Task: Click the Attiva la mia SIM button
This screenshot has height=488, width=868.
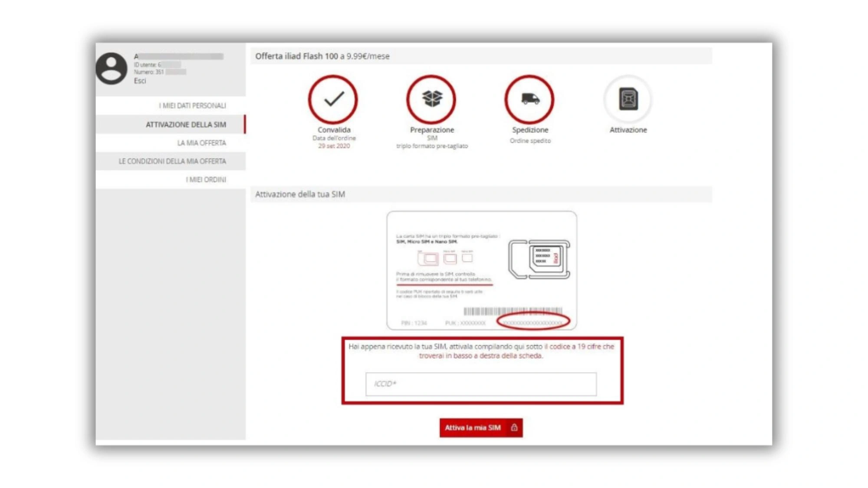Action: 481,428
